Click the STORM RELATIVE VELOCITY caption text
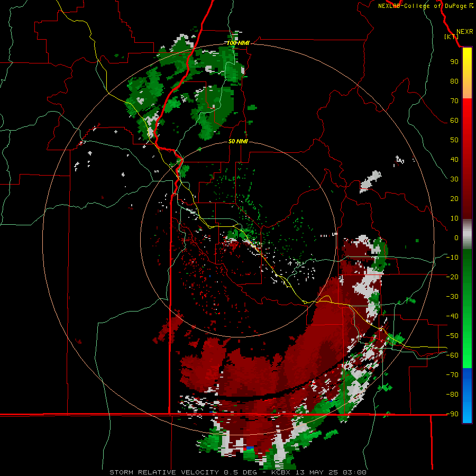 click(x=164, y=472)
